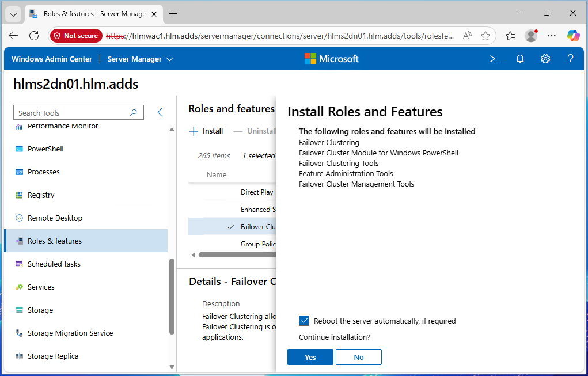The image size is (588, 376).
Task: Click No to cancel installation
Action: (358, 357)
